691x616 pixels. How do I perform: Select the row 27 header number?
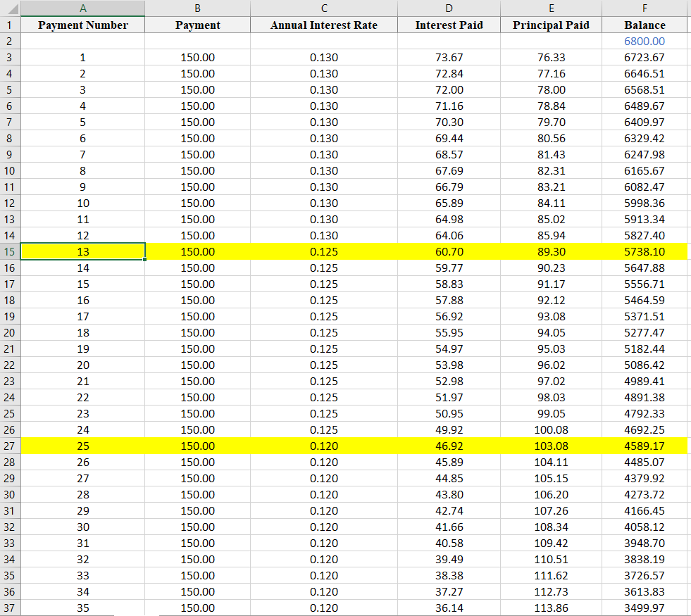[x=10, y=446]
